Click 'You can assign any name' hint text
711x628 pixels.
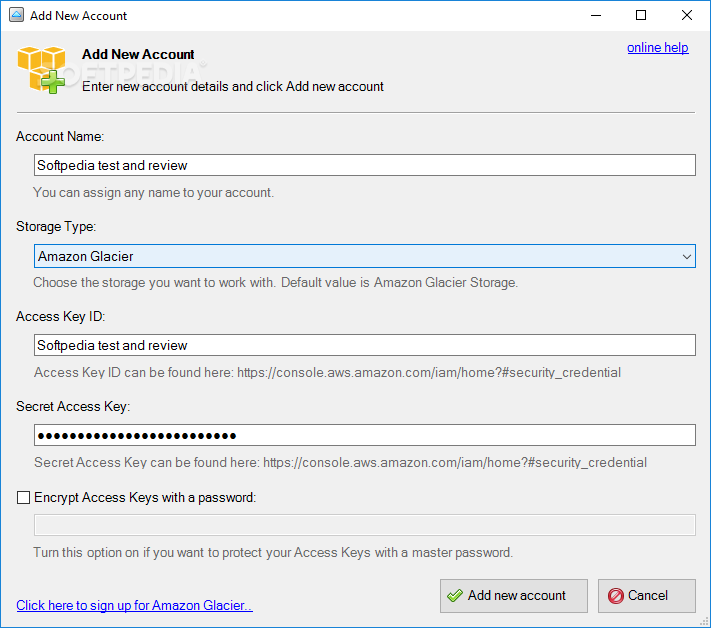coord(154,192)
